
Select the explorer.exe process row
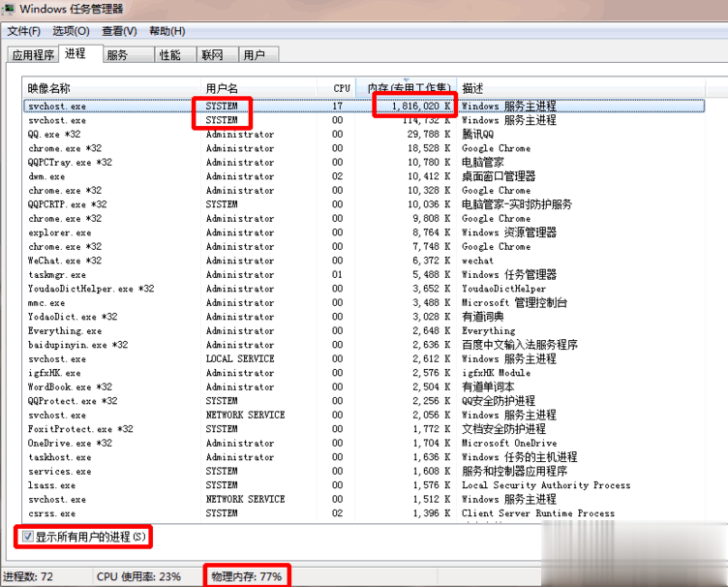(364, 232)
